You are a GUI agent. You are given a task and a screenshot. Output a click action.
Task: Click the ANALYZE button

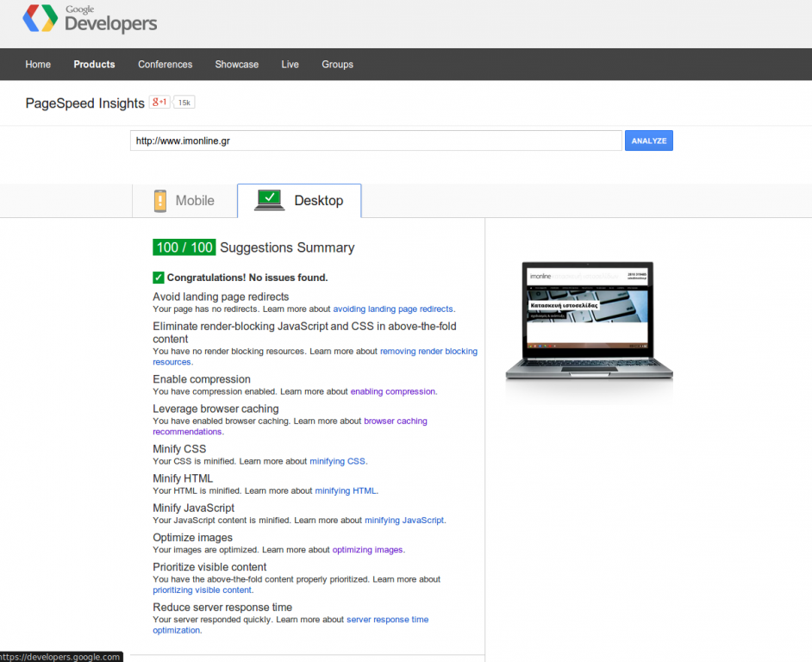649,141
